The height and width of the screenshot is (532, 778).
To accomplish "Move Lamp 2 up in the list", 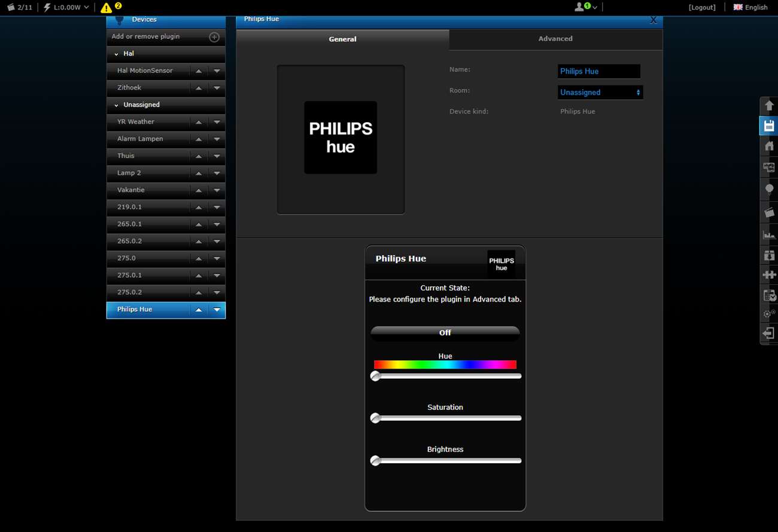I will 199,173.
